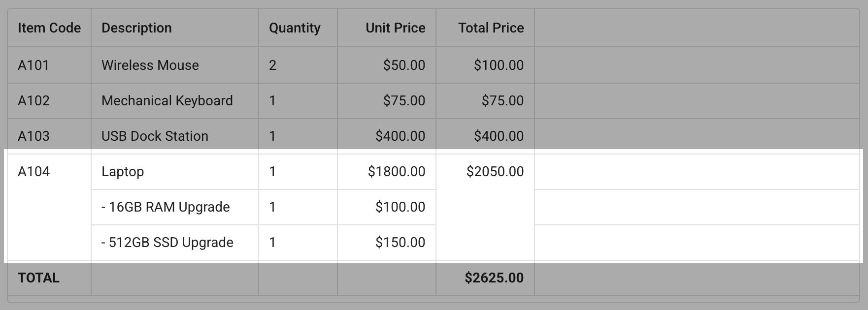Click the A102 item code cell
Viewport: 868px width, 310px height.
[x=34, y=101]
